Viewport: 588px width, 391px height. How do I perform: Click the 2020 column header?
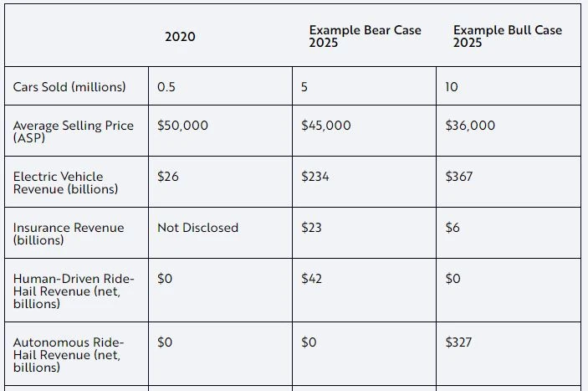coord(181,37)
